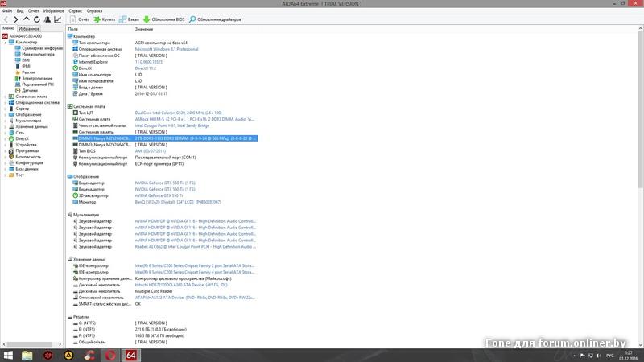Expand the Хранение данных node in the side tree
The image size is (644, 362).
(x=6, y=127)
